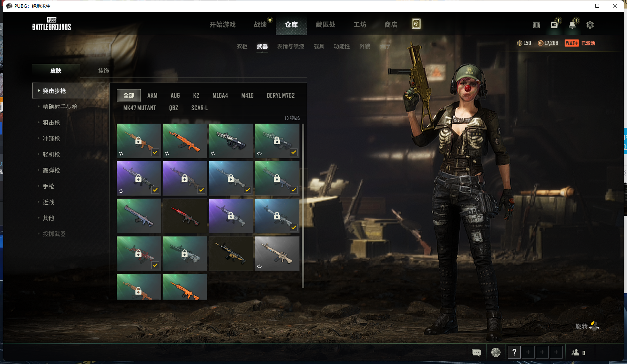Click the question mark player slot
627x364 pixels.
coord(514,352)
